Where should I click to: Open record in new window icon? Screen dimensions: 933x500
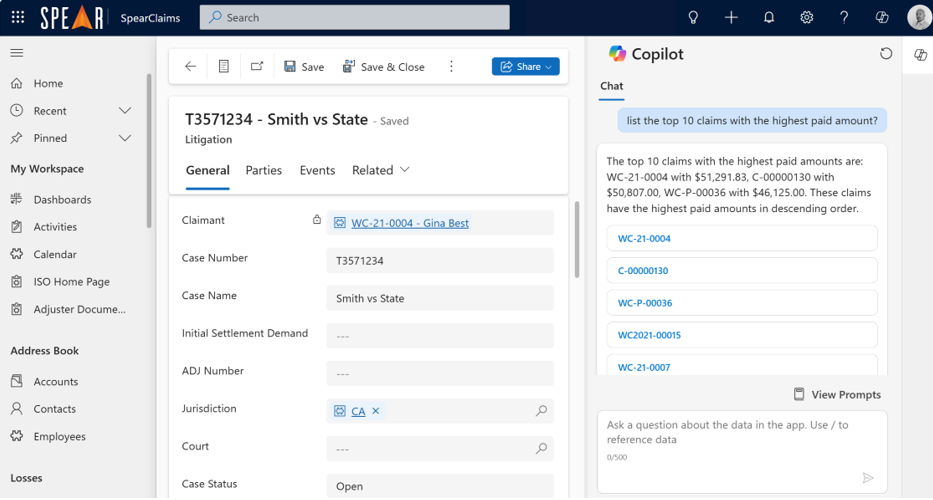[257, 67]
